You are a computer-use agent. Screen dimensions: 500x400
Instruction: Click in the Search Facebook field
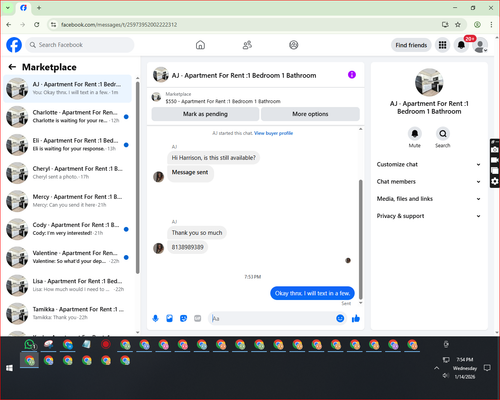(80, 45)
